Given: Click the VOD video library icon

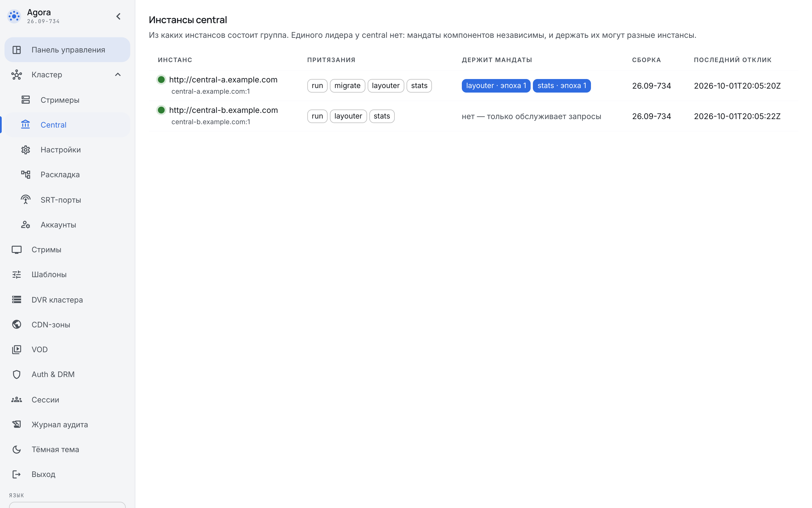Looking at the screenshot, I should pos(16,349).
